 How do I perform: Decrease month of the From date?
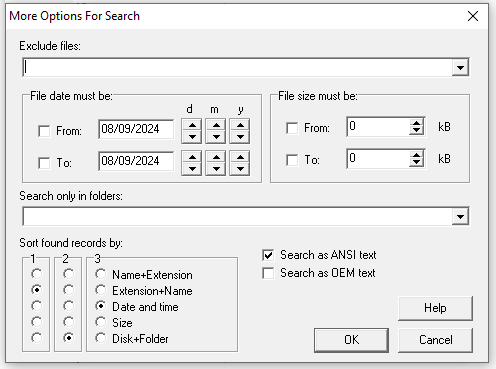tap(216, 137)
